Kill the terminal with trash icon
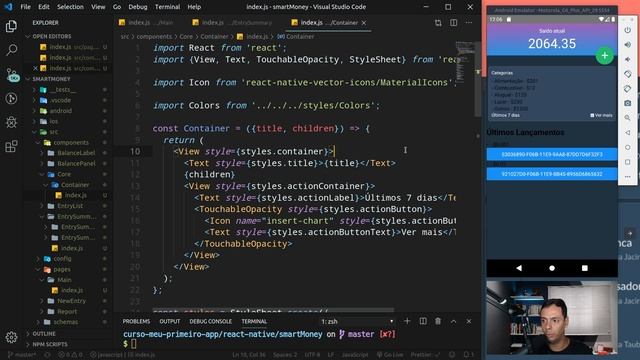Screen dimensions: 640x360 (438, 321)
